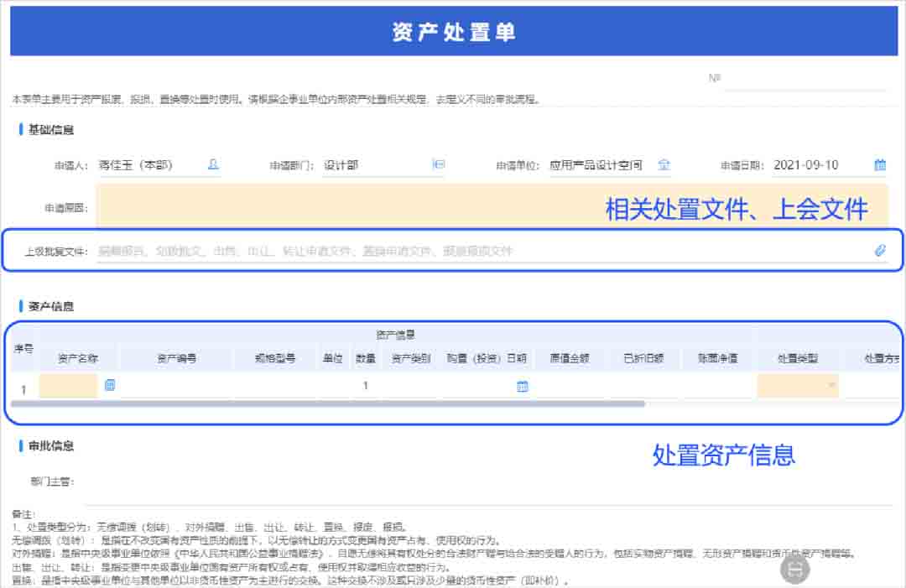The height and width of the screenshot is (588, 906).
Task: Click the 基础信息 section heading
Action: (x=51, y=129)
